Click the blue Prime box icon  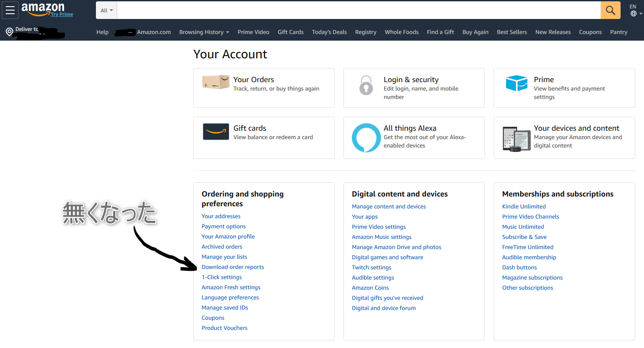[516, 83]
